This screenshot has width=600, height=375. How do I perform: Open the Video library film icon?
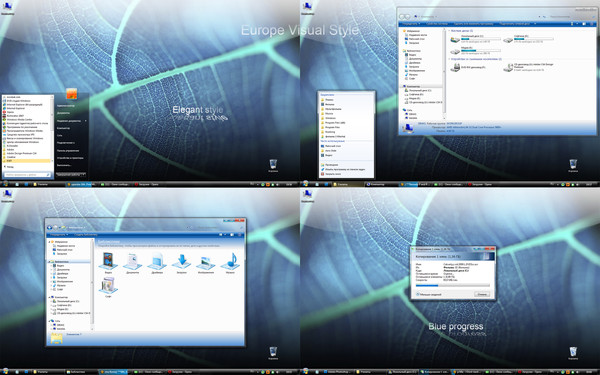[108, 261]
